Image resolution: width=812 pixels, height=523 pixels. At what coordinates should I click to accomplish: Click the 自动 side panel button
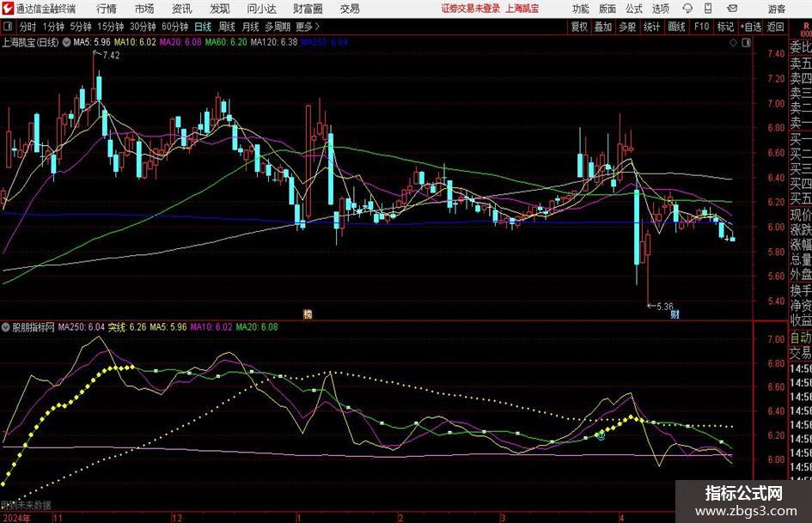click(x=800, y=338)
